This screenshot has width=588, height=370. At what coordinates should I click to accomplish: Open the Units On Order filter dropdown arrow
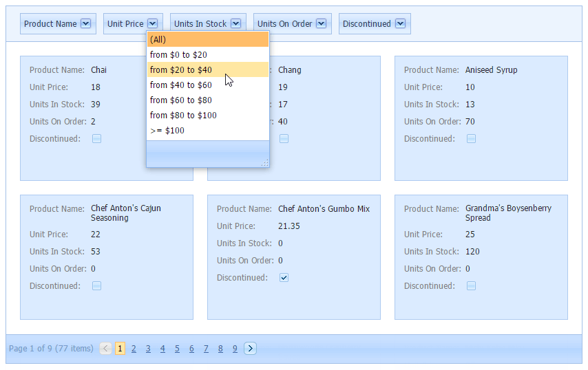[x=321, y=23]
